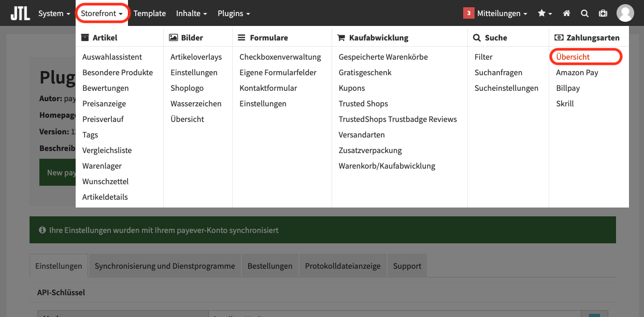Open Besondere Produkte
This screenshot has height=317, width=644.
[118, 73]
